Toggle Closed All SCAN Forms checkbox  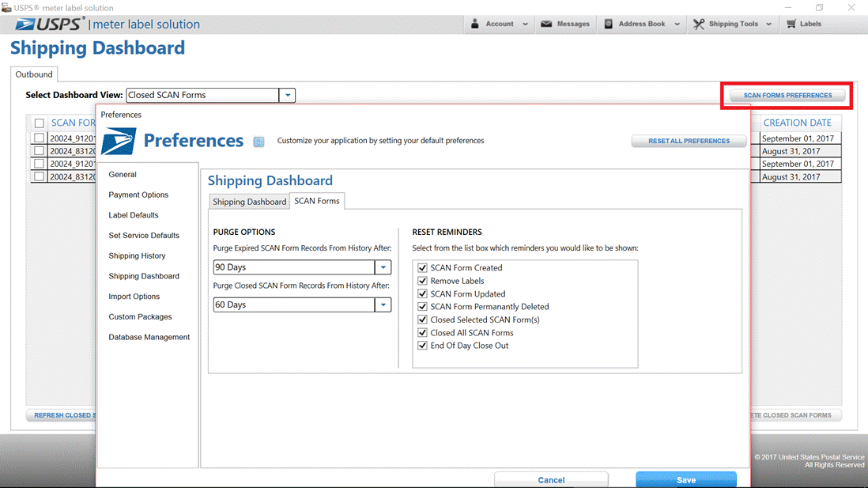(422, 332)
